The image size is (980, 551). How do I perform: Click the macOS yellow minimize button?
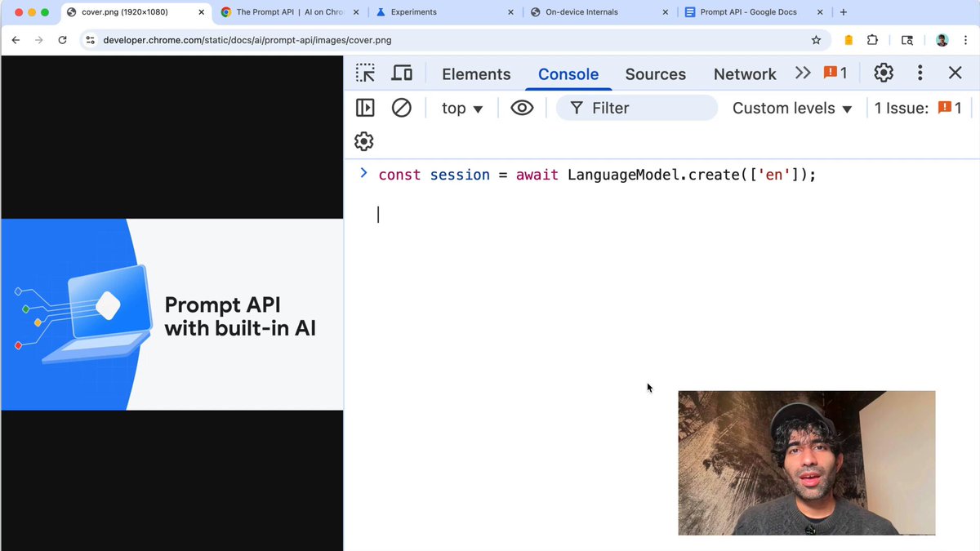[32, 12]
